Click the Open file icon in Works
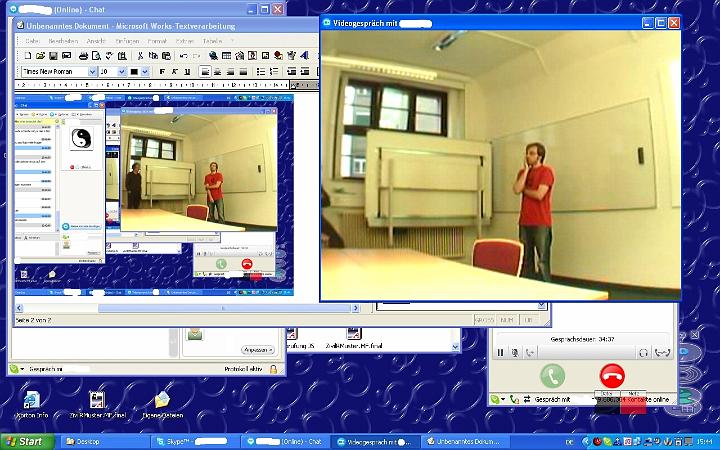 tap(40, 56)
